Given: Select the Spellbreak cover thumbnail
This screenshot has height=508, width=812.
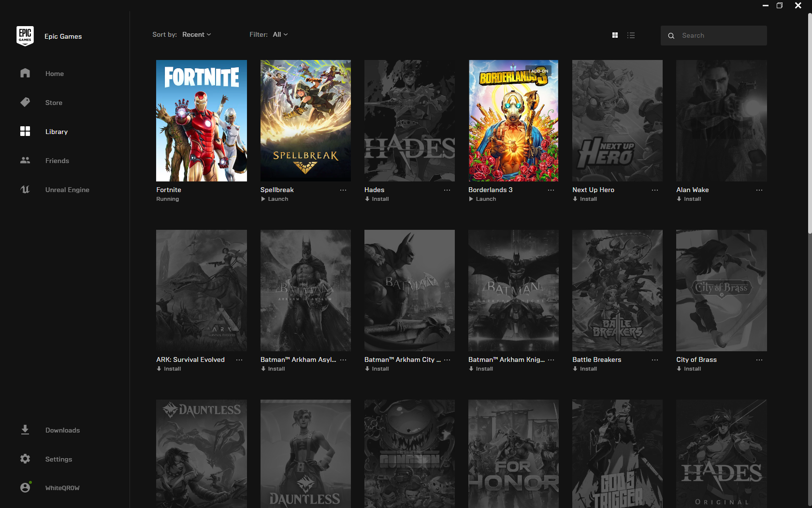Looking at the screenshot, I should 305,120.
